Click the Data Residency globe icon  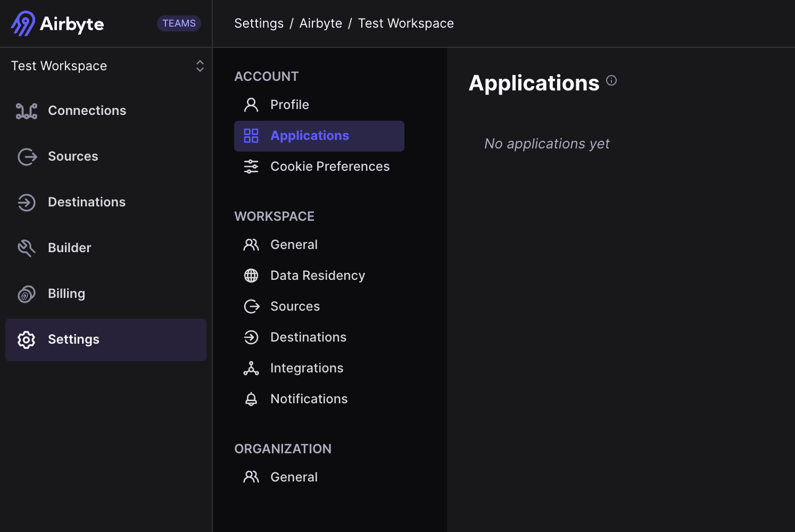pos(251,275)
